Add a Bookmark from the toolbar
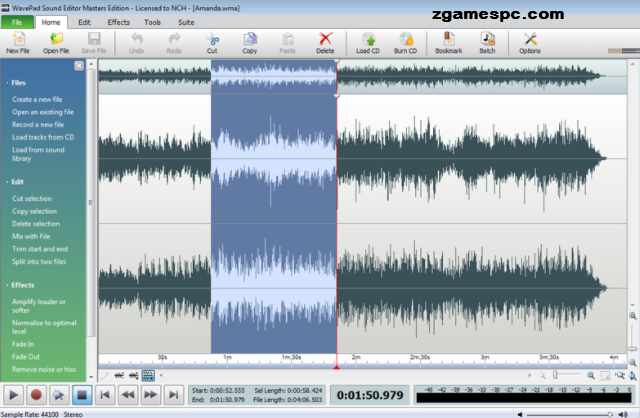The width and height of the screenshot is (640, 418). [x=449, y=43]
